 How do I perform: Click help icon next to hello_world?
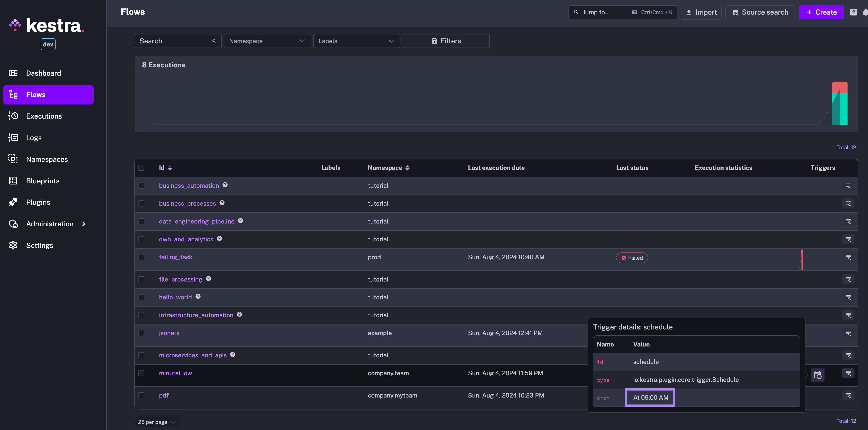coord(198,297)
